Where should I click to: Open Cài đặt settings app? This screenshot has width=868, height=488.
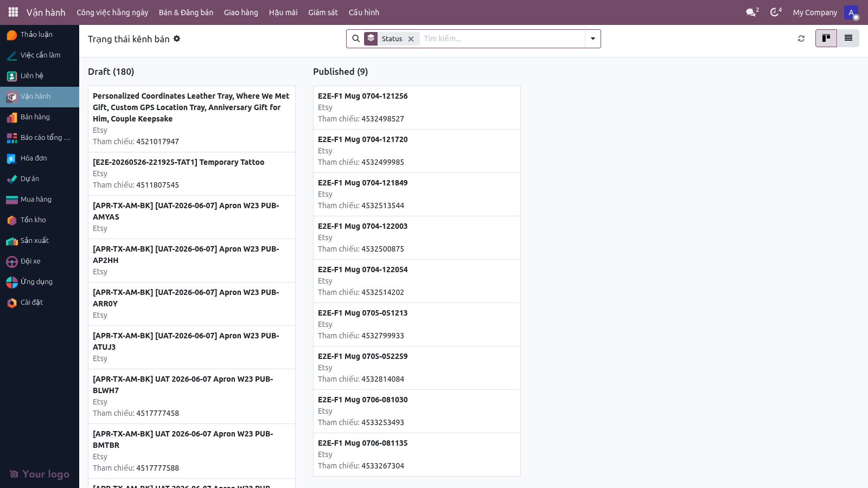point(40,303)
